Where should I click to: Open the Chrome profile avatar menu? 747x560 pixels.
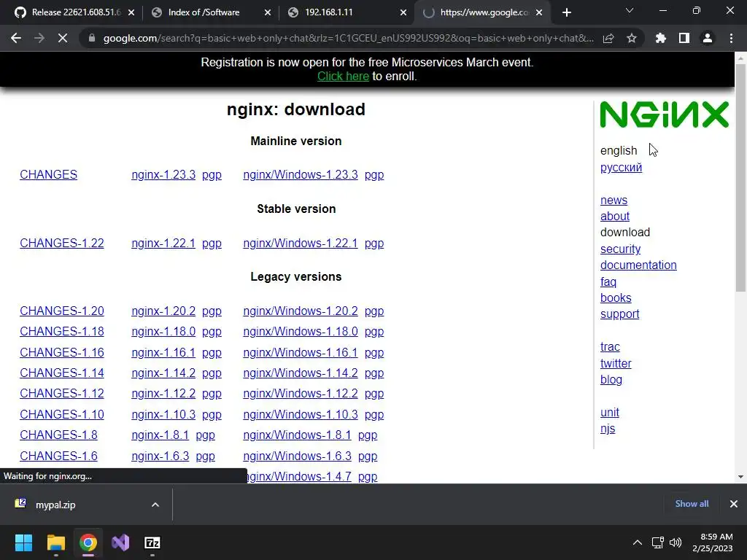click(708, 38)
